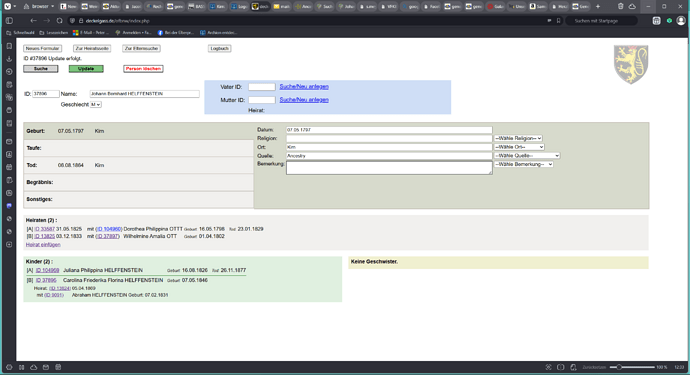This screenshot has width=690, height=375.
Task: Switch to the BASI tab
Action: 197,7
